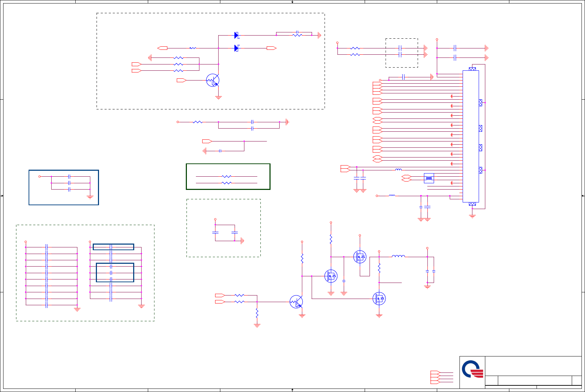
Task: Select the narrow blue rectangle above capacitor column
Action: (113, 247)
